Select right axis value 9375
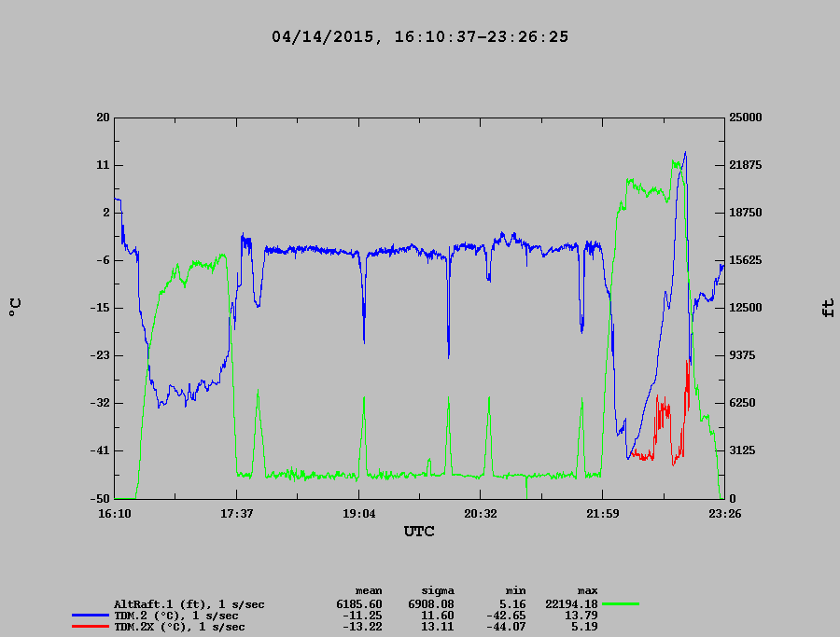The image size is (840, 637). click(x=743, y=355)
